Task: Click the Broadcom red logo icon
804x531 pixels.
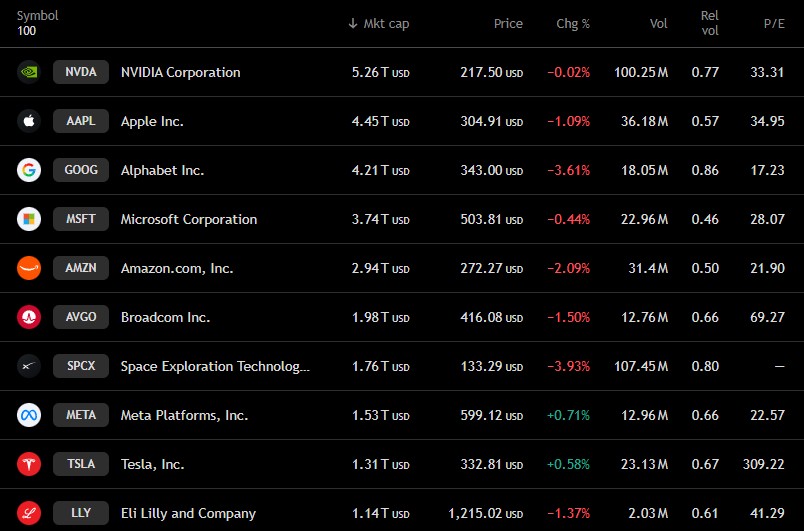Action: [29, 317]
